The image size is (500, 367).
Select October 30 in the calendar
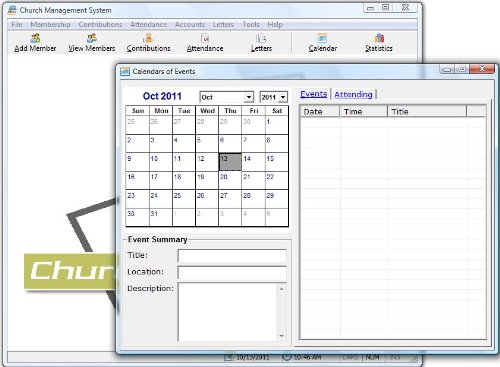(137, 217)
